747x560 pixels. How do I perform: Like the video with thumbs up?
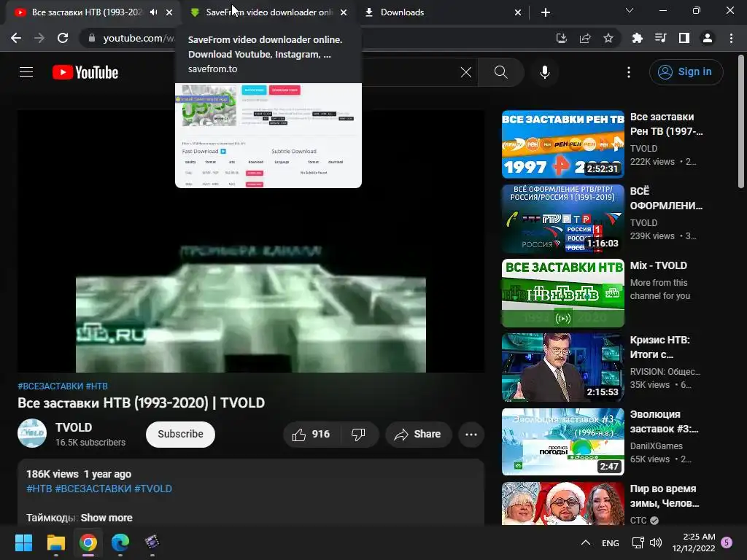pos(311,435)
